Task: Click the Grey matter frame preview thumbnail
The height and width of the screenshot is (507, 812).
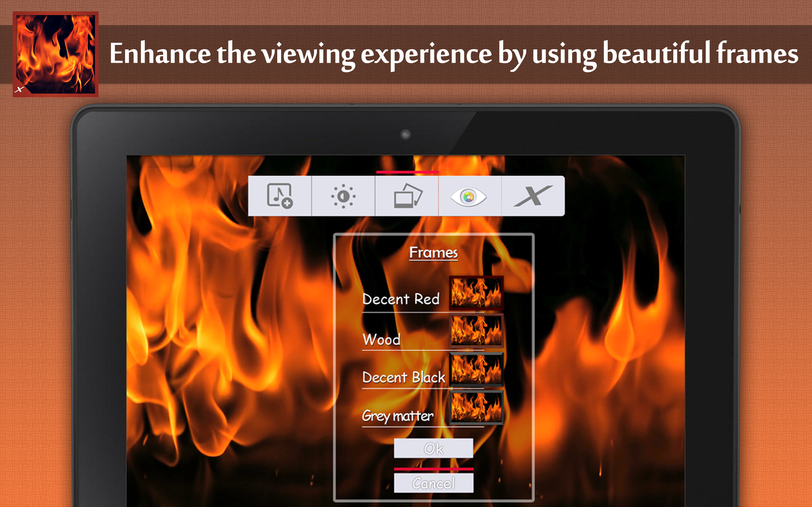Action: tap(476, 408)
